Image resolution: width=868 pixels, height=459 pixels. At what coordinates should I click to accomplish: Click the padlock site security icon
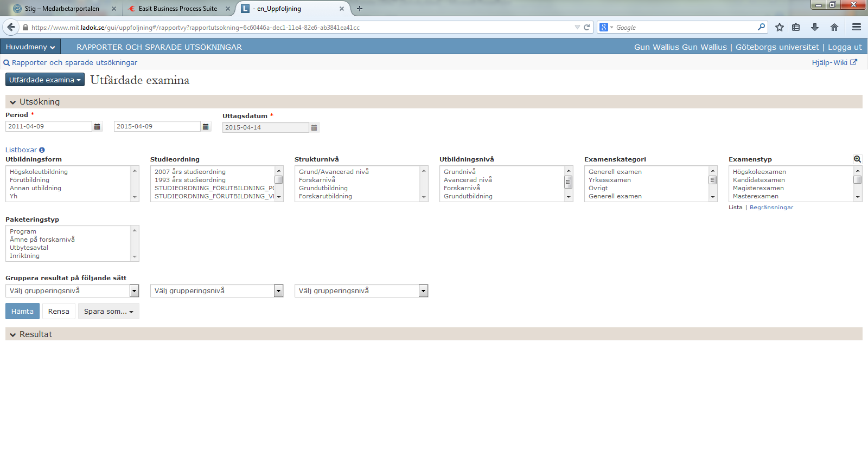25,27
